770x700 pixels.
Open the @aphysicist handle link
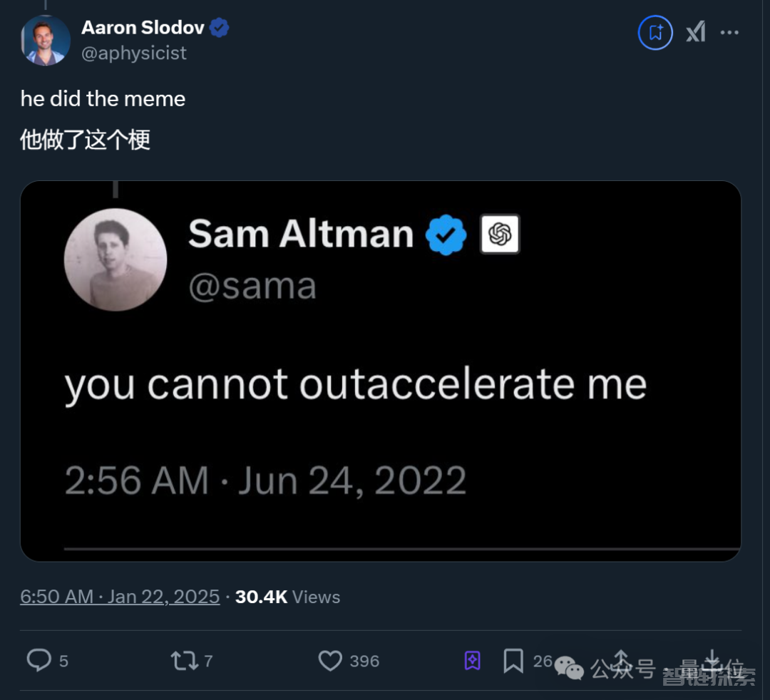[134, 53]
